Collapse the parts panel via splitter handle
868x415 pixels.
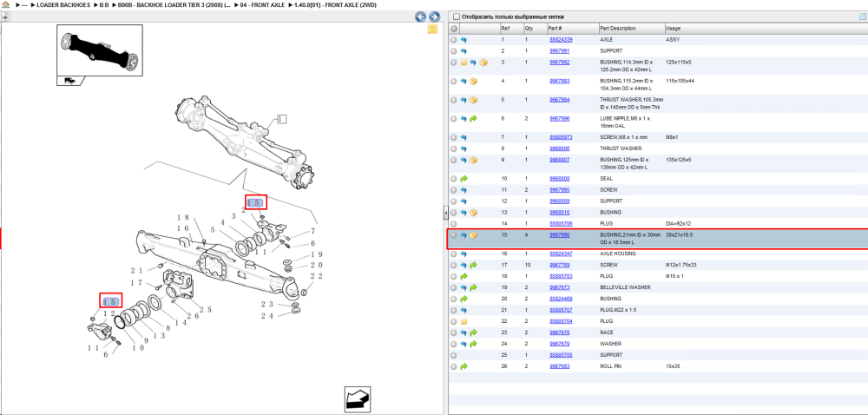445,213
